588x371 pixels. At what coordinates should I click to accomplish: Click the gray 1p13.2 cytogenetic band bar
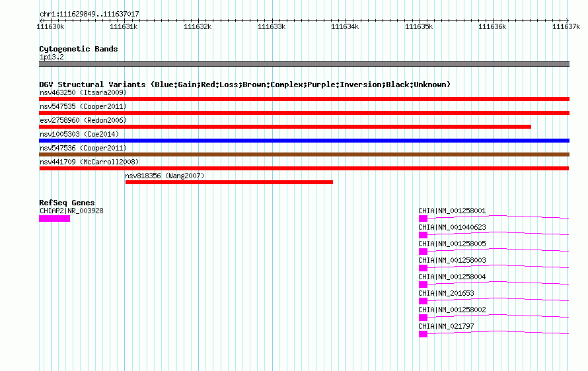(304, 64)
